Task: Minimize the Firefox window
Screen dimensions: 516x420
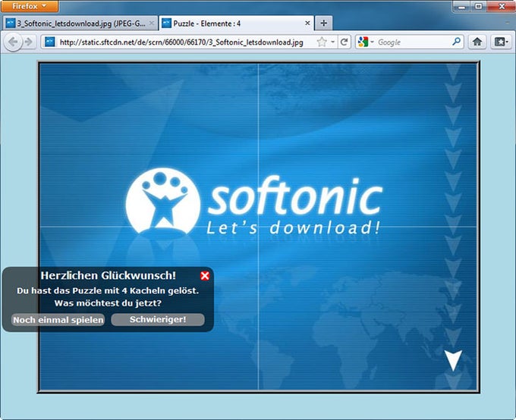Action: pyautogui.click(x=461, y=7)
